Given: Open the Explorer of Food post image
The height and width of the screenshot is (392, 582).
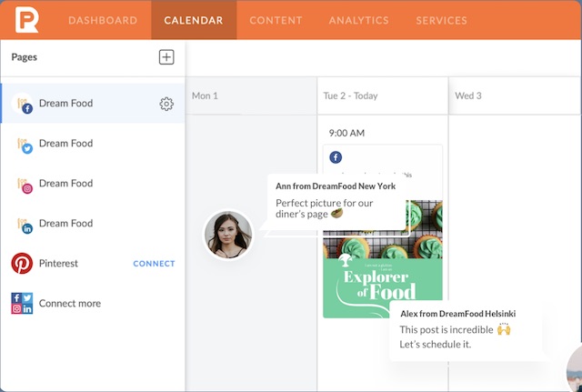Looking at the screenshot, I should coord(383,259).
